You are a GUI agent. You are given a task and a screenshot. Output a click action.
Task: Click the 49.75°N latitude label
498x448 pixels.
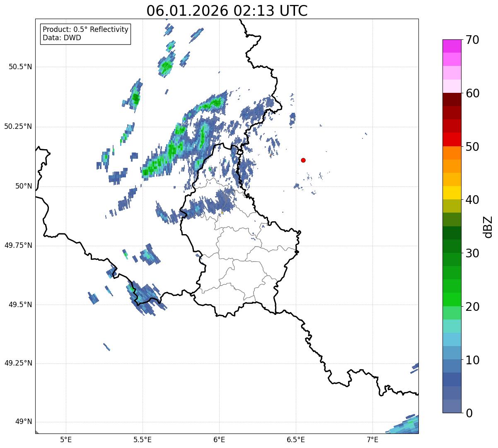click(x=18, y=245)
